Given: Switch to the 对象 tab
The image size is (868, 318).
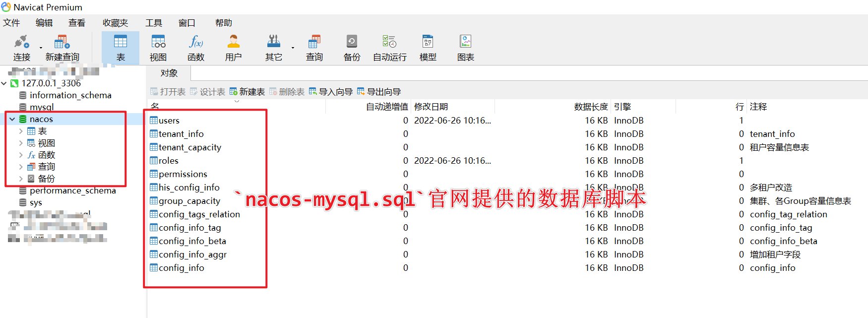Looking at the screenshot, I should pyautogui.click(x=169, y=73).
